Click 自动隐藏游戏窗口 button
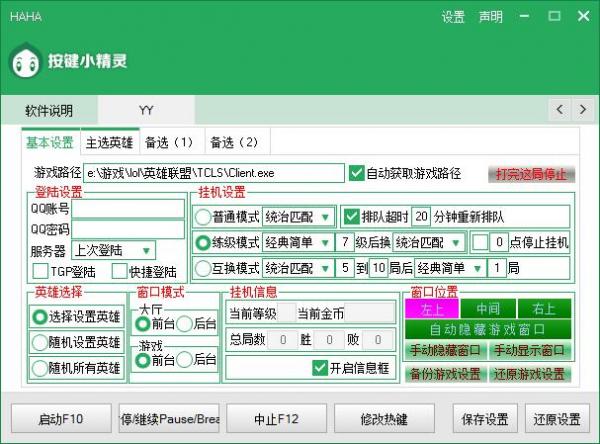 coord(488,329)
